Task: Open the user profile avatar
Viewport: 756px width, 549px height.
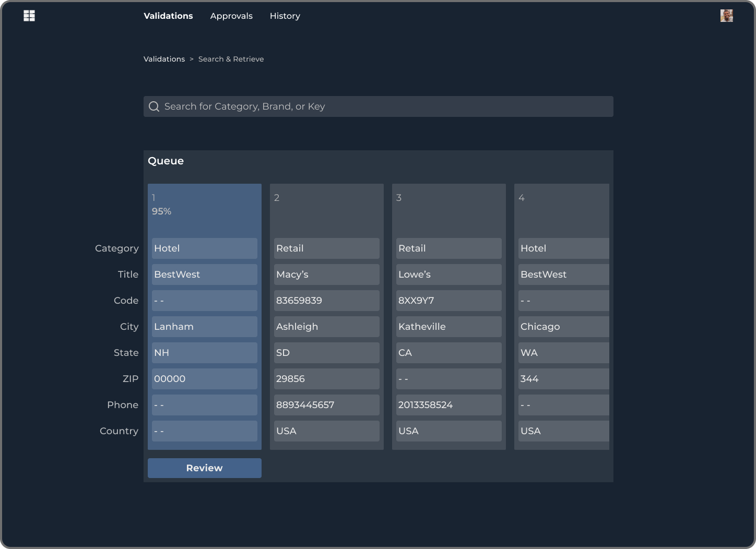Action: (726, 16)
